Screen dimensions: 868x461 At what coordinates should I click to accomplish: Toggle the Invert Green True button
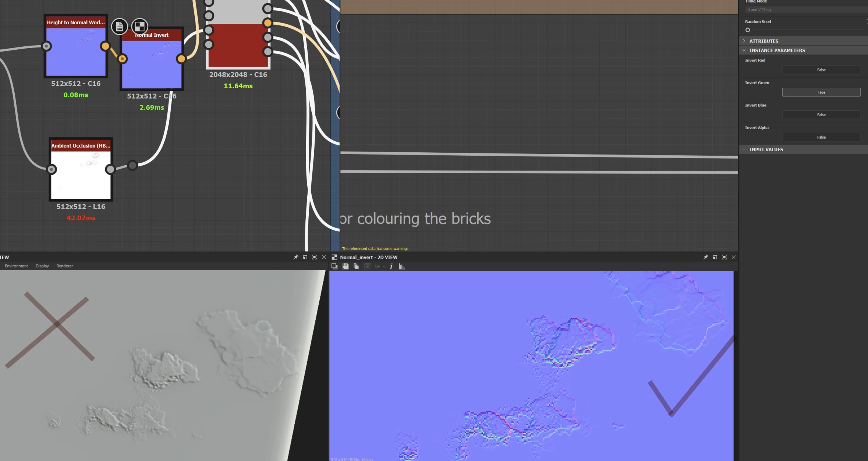point(821,92)
